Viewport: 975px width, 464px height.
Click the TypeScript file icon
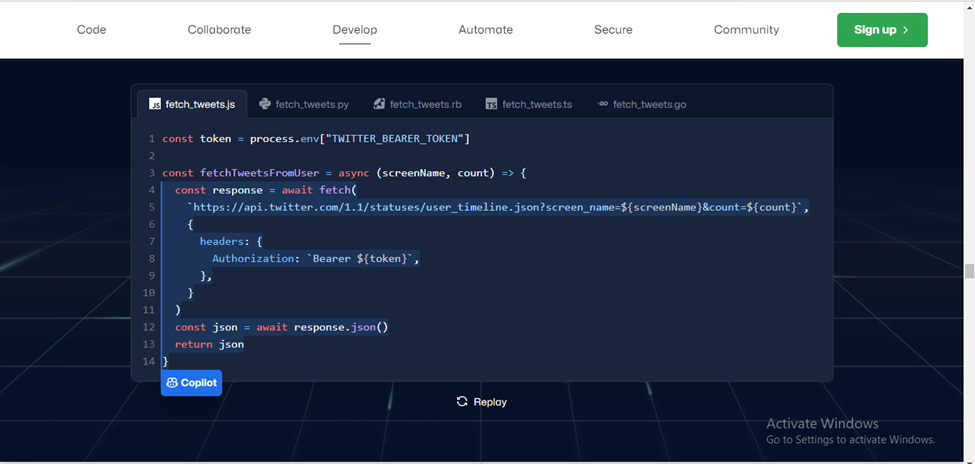pos(491,104)
